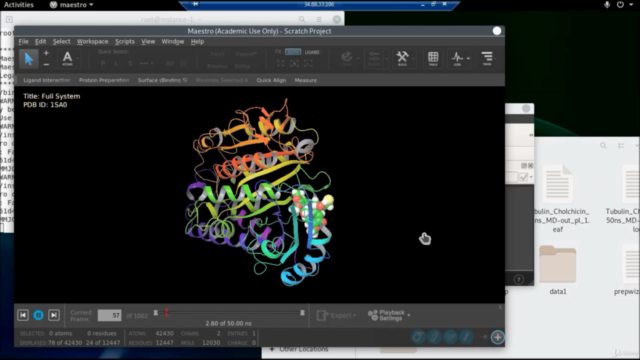Toggle view mode icon in file manager
The width and height of the screenshot is (640, 360).
point(621,146)
